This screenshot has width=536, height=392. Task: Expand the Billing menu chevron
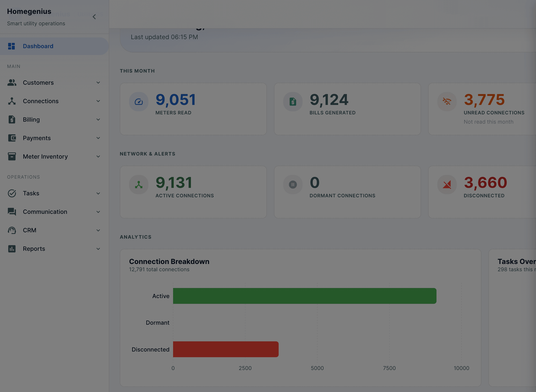point(98,120)
